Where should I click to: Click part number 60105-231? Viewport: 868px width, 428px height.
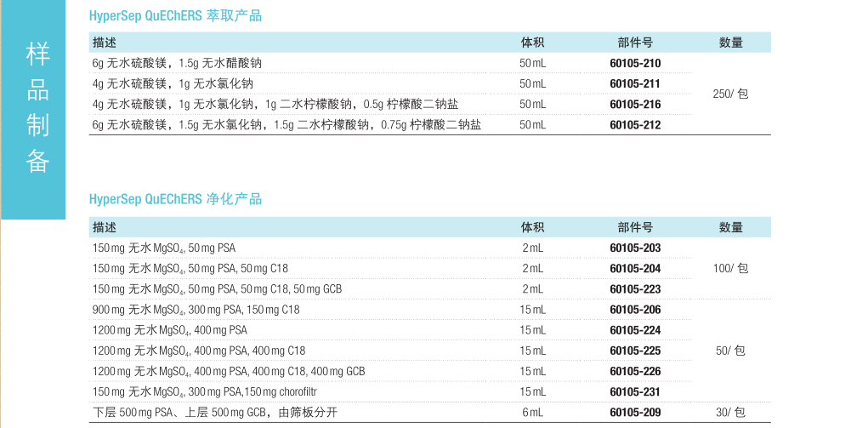point(635,392)
